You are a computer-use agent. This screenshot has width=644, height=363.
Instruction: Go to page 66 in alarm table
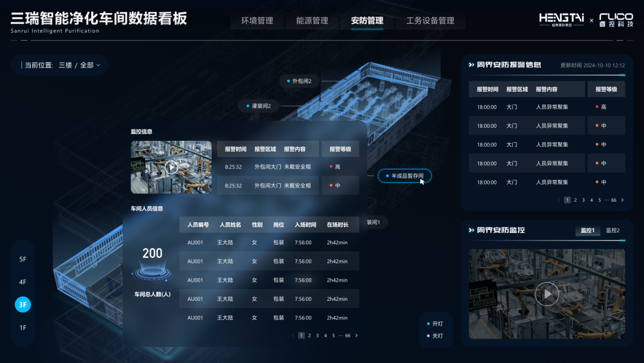(x=614, y=200)
